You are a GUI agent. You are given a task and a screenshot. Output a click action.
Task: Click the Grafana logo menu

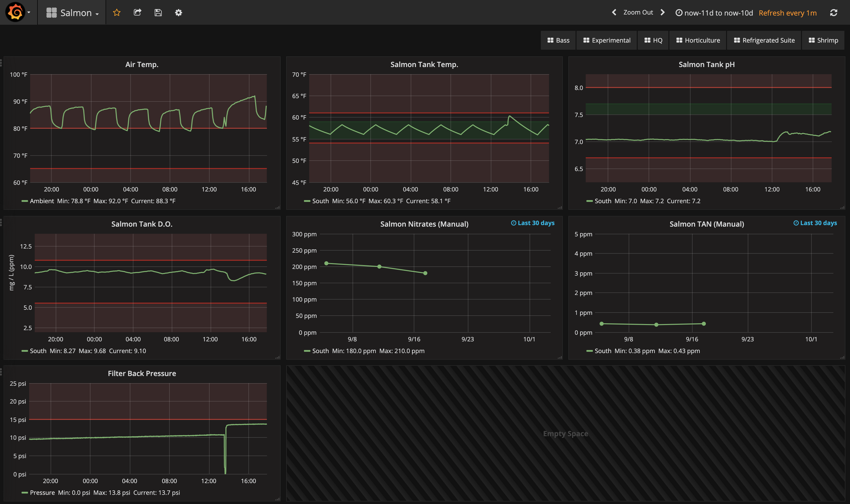click(16, 13)
